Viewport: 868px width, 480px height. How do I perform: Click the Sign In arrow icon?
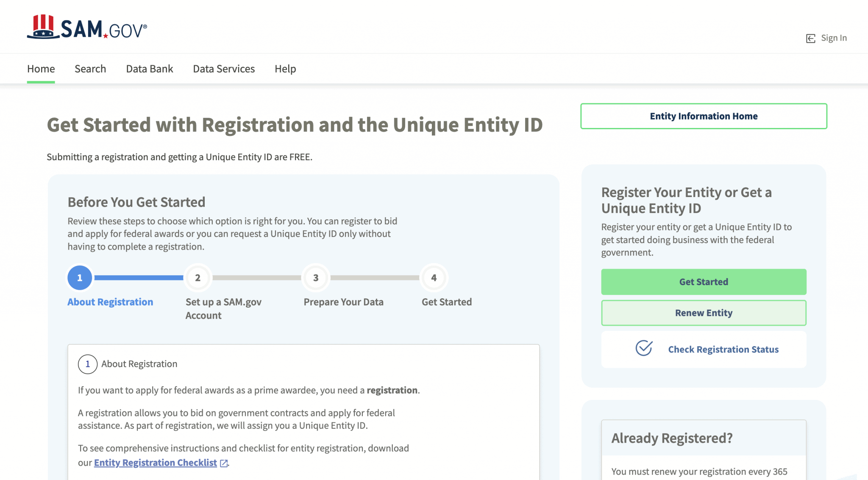(810, 39)
